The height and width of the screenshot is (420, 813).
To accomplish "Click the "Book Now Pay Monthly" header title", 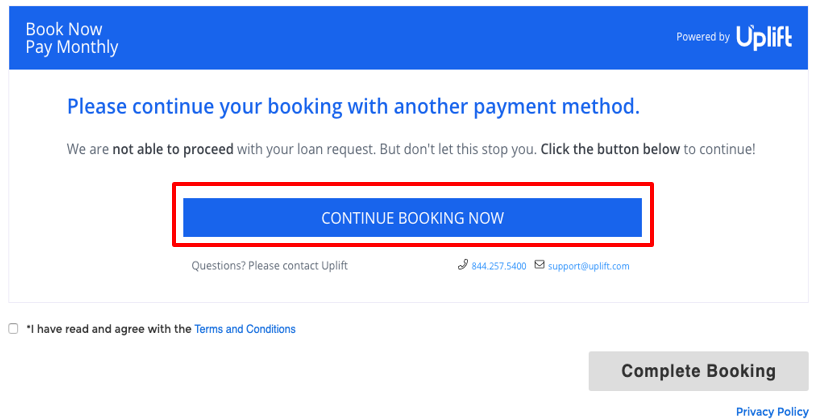I will 72,38.
